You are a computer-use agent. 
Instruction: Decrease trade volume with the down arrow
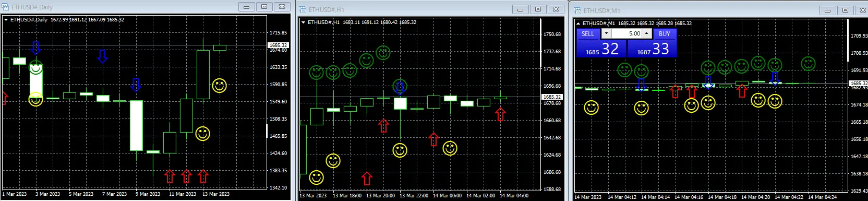(606, 33)
